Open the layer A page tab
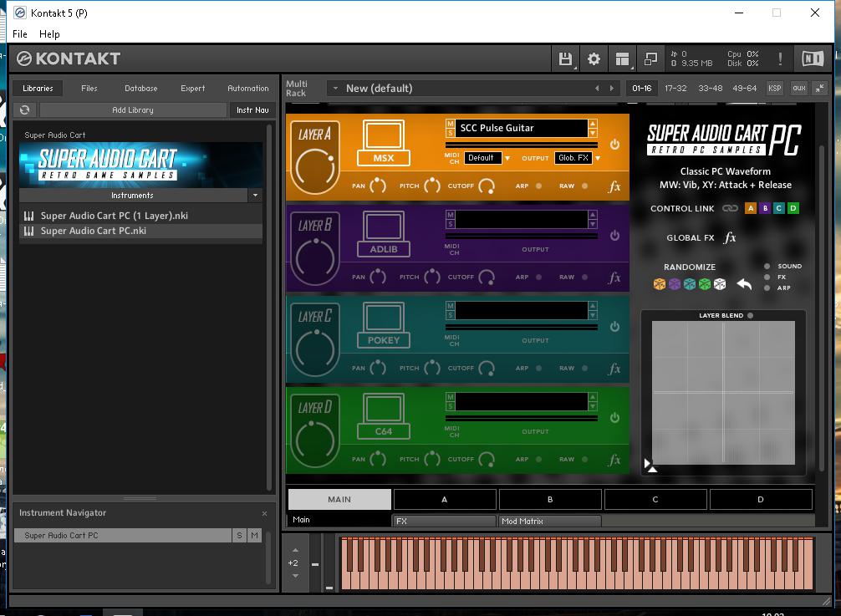 [x=445, y=499]
